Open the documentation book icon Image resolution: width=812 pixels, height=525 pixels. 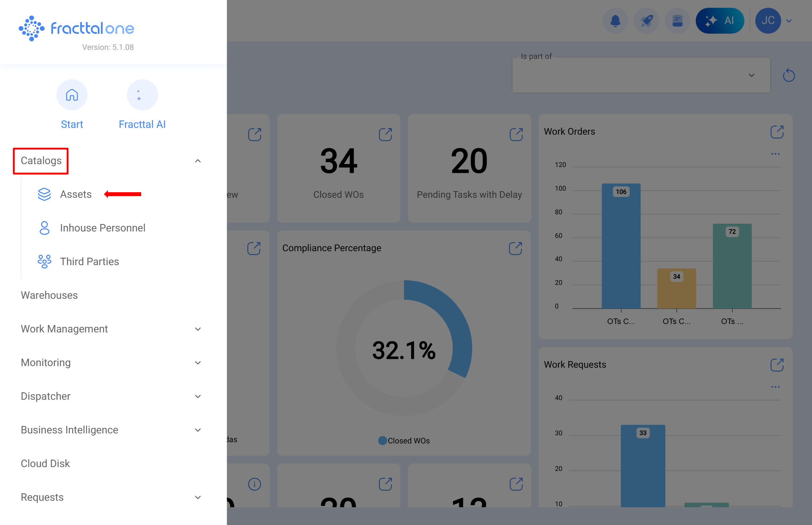point(677,20)
